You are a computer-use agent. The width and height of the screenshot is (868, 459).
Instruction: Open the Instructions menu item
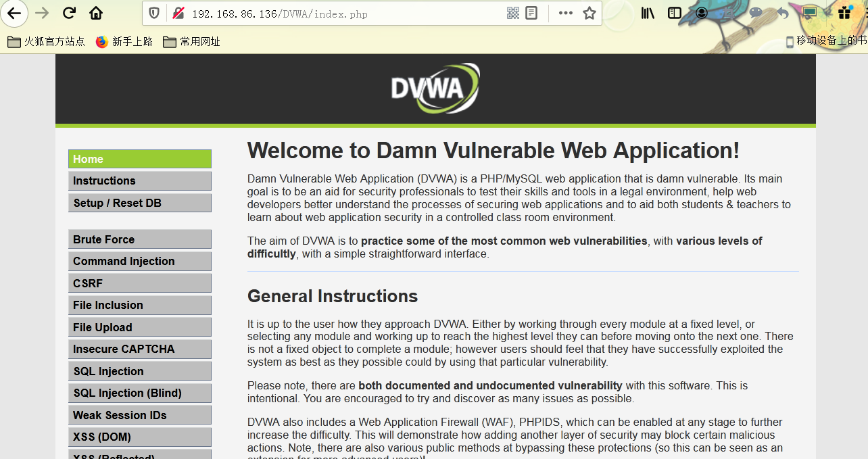pyautogui.click(x=140, y=180)
